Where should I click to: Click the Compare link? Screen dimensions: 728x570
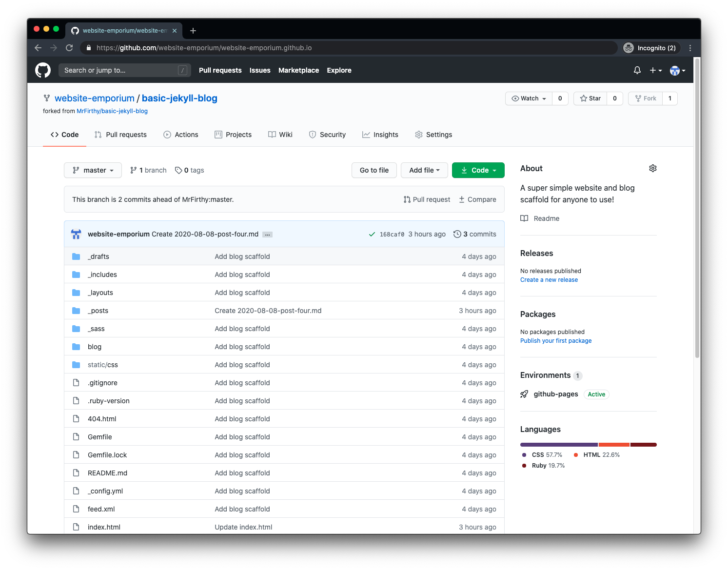477,199
